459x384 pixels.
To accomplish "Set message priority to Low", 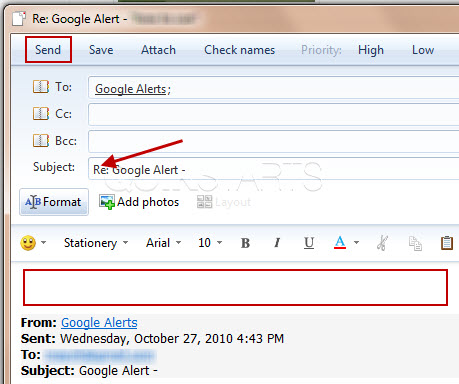I will tap(423, 50).
